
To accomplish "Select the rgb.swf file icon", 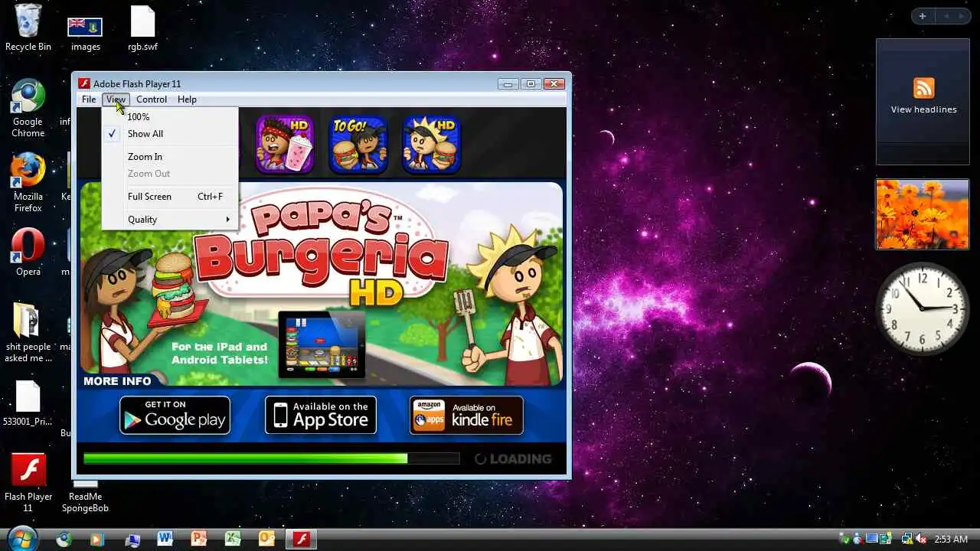I will coord(142,28).
